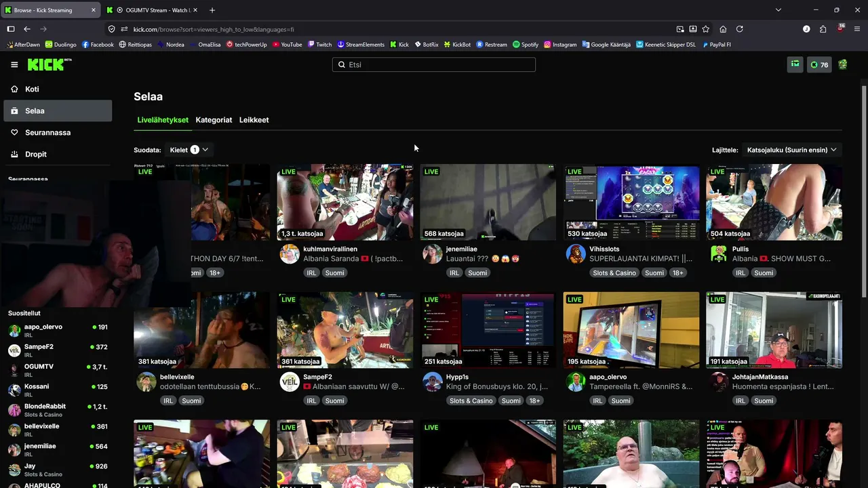The width and height of the screenshot is (868, 488).
Task: Expand the Kielet filter dropdown
Action: coord(189,150)
